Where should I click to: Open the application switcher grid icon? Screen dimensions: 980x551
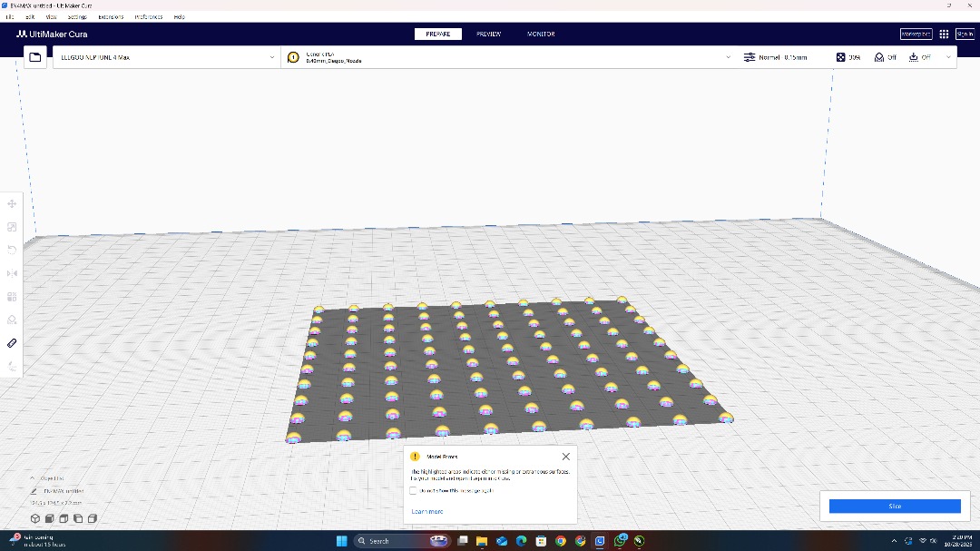coord(944,34)
